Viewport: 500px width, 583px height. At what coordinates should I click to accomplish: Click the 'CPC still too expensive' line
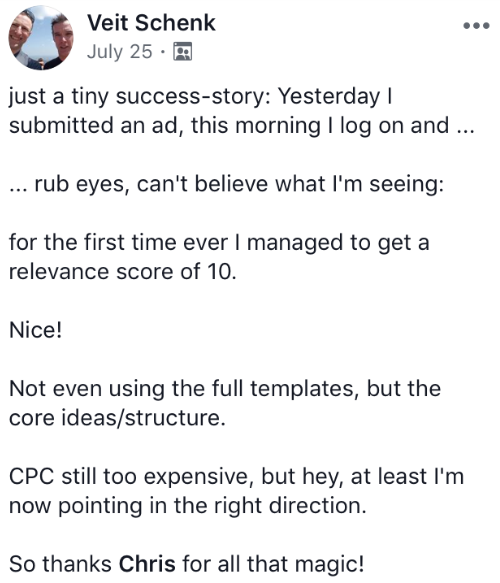coord(236,477)
